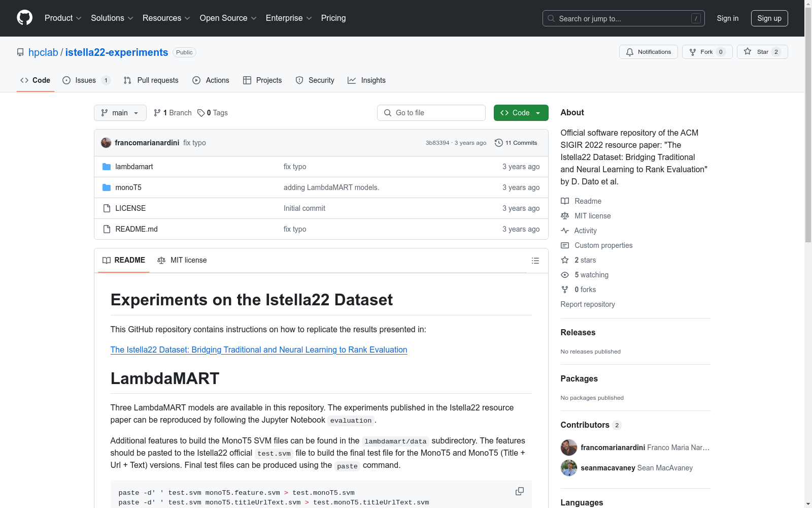Click the search magnifier icon in header
The height and width of the screenshot is (508, 812).
tap(551, 18)
